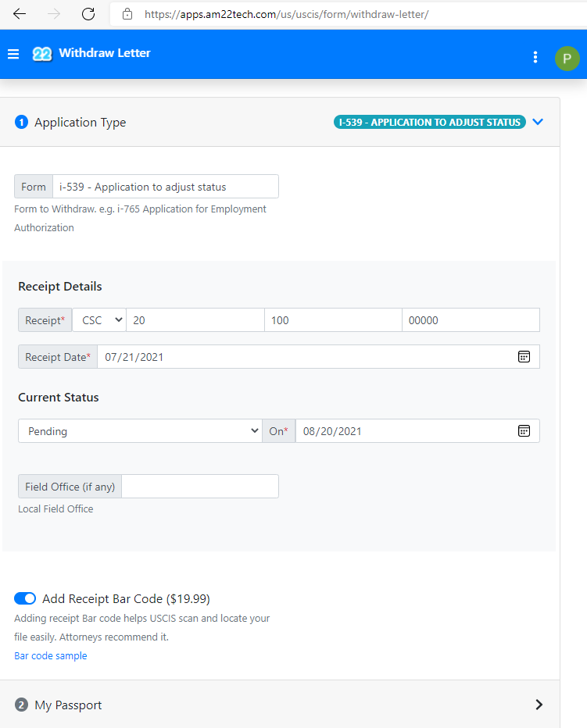This screenshot has height=728, width=587.
Task: Click the AM22 Tech logo icon
Action: click(42, 54)
